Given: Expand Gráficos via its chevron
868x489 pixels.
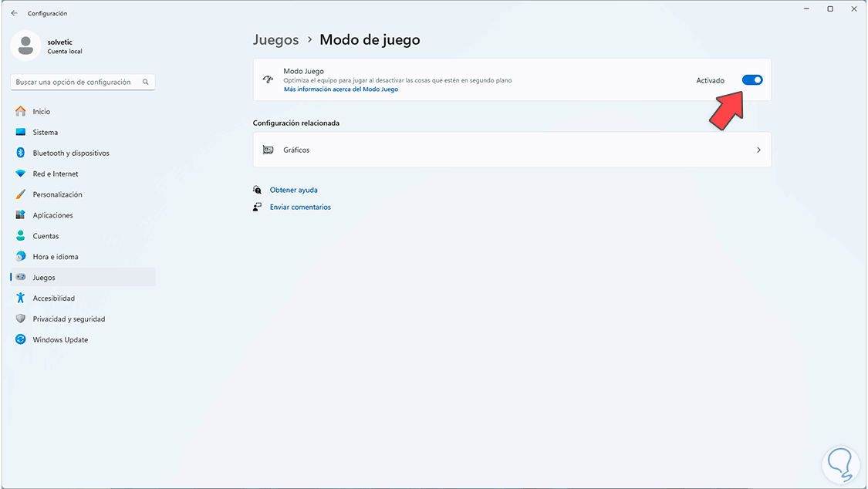Looking at the screenshot, I should [x=758, y=150].
